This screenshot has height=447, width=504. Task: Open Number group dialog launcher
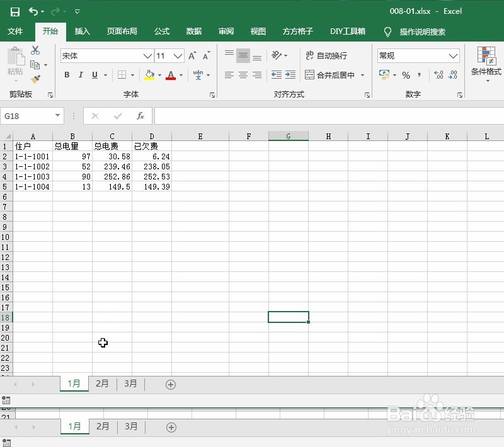click(460, 94)
